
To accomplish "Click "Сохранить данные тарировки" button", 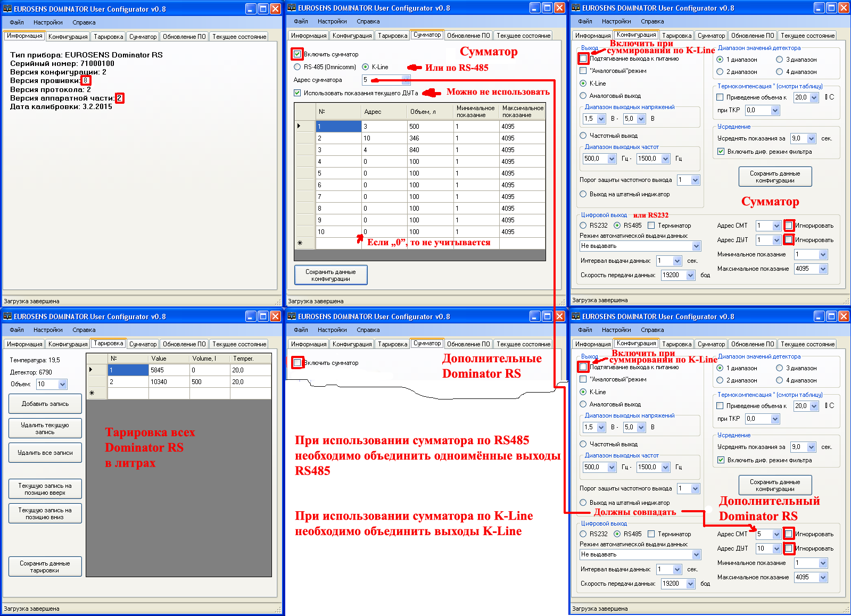I will [x=45, y=567].
